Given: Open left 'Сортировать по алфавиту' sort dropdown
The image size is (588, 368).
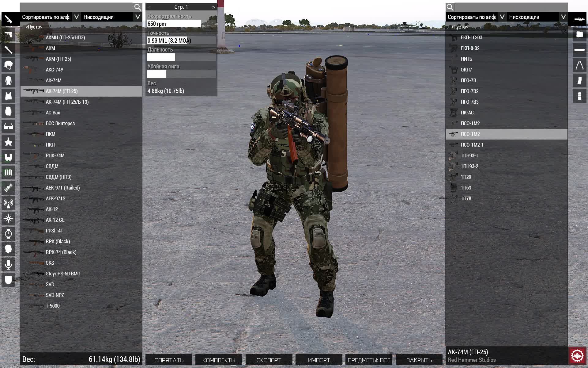Looking at the screenshot, I should [50, 17].
